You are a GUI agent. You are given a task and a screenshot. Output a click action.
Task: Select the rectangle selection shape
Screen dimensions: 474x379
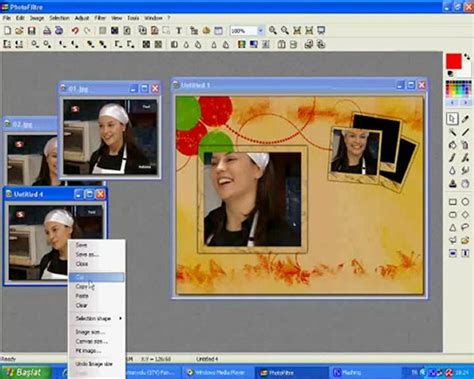coord(452,202)
